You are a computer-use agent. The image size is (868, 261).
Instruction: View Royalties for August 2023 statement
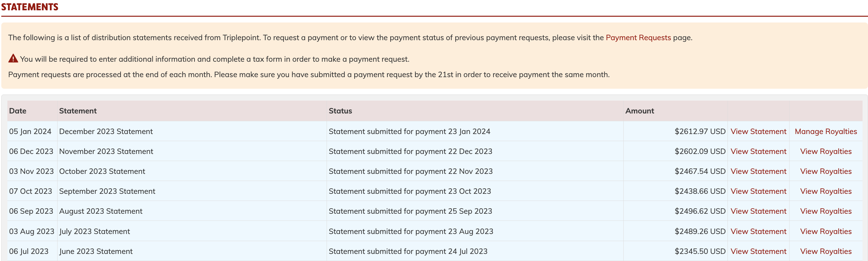[x=826, y=211]
